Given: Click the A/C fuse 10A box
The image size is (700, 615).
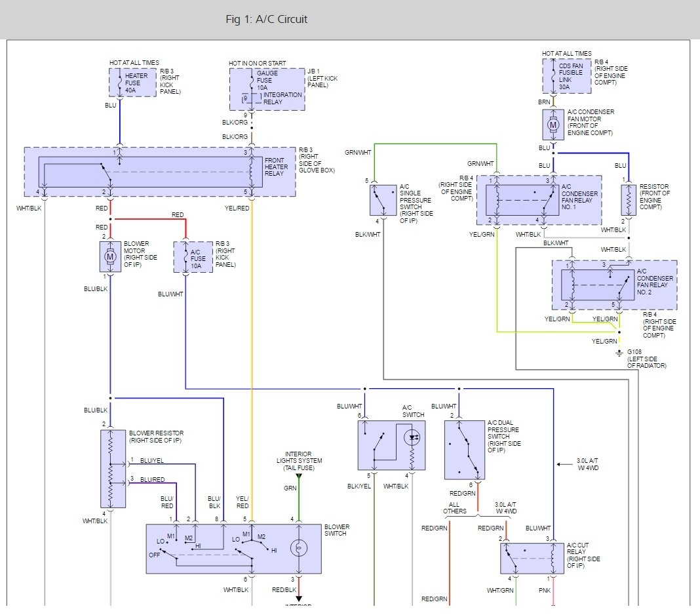Looking at the screenshot, I should point(193,257).
